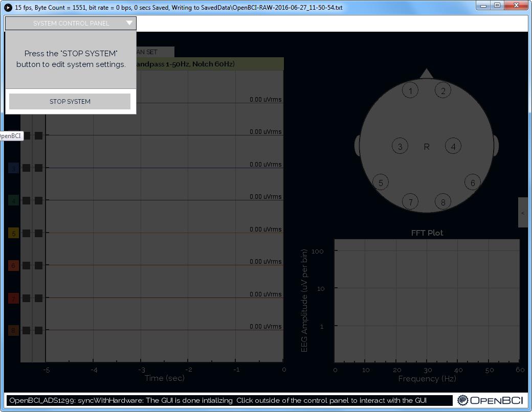
Task: Select electrode 8 on the head plot
Action: [x=443, y=202]
